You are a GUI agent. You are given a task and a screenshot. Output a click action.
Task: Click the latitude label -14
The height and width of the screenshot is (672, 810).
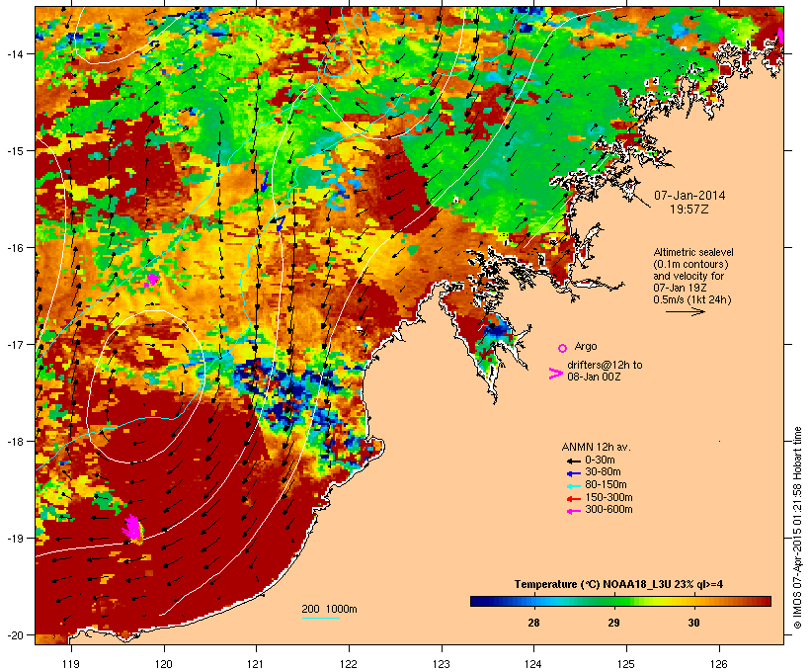coord(15,53)
